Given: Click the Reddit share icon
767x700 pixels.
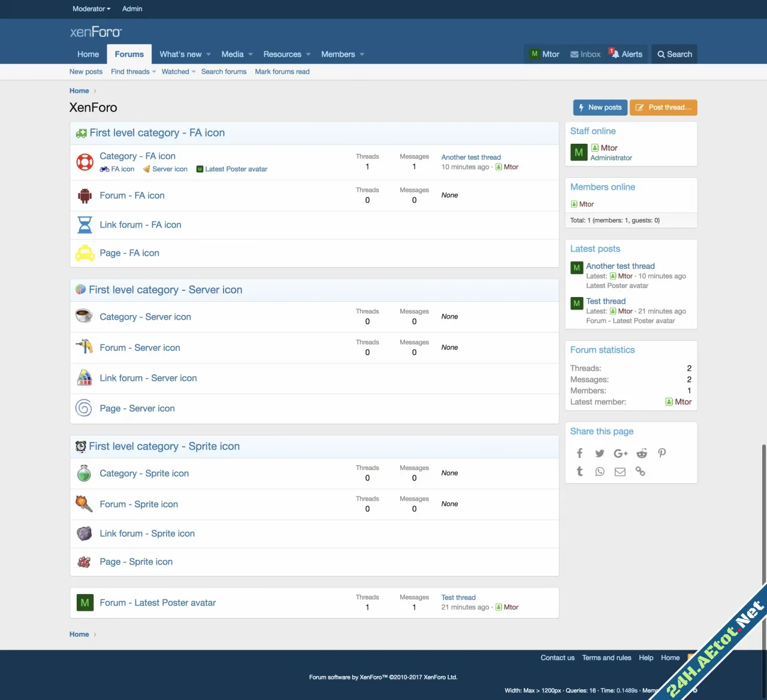Looking at the screenshot, I should 642,453.
